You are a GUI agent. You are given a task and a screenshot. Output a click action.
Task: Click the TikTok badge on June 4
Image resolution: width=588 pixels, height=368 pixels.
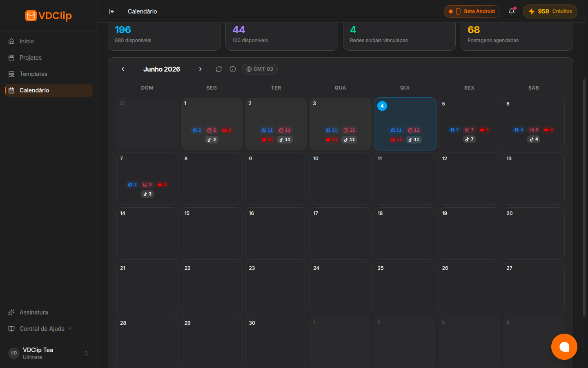pyautogui.click(x=414, y=140)
